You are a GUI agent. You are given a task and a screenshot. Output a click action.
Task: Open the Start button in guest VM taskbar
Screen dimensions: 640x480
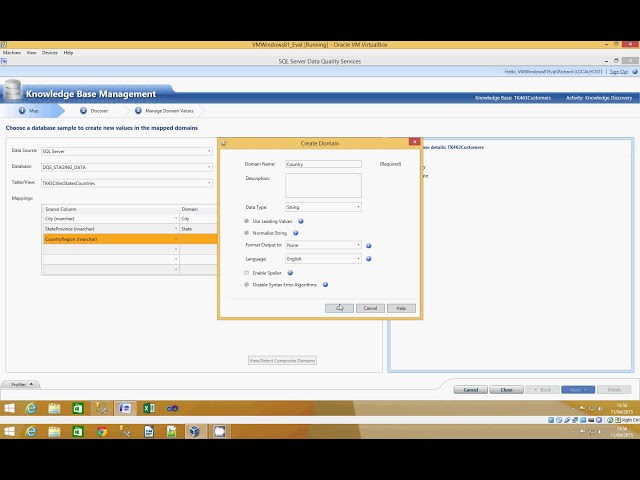9,408
